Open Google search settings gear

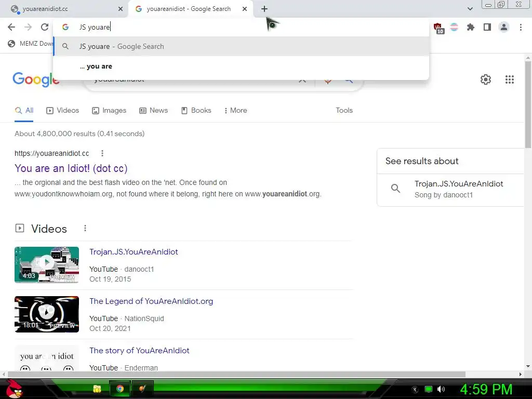click(486, 79)
